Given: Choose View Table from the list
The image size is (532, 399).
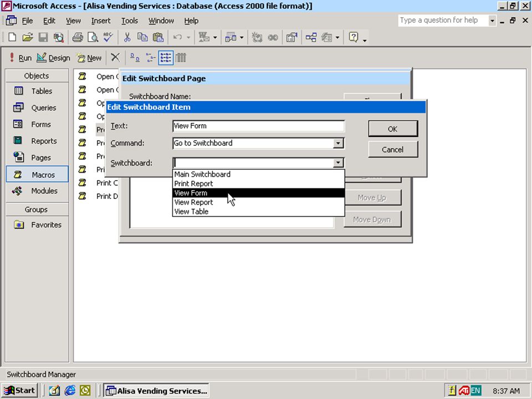Looking at the screenshot, I should coord(259,211).
